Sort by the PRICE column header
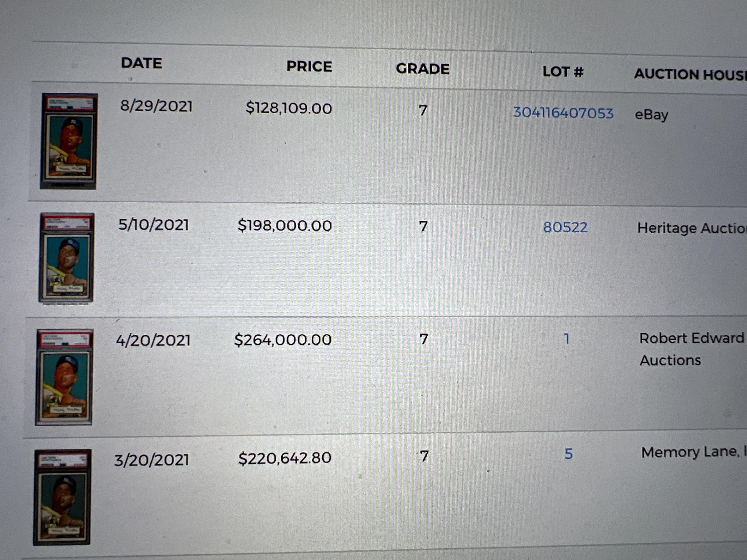This screenshot has width=747, height=560. tap(309, 66)
